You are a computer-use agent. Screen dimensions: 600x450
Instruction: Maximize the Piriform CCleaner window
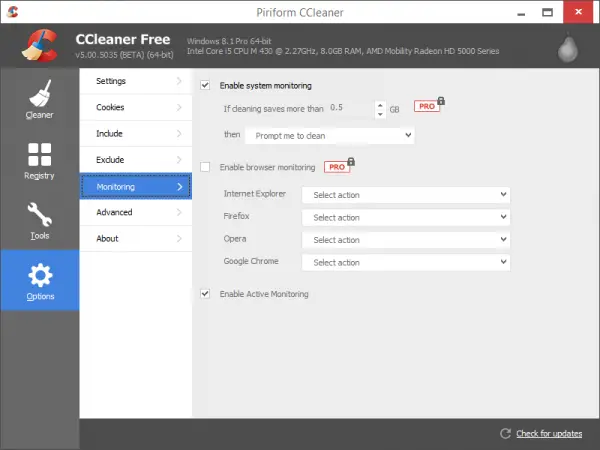tap(547, 13)
